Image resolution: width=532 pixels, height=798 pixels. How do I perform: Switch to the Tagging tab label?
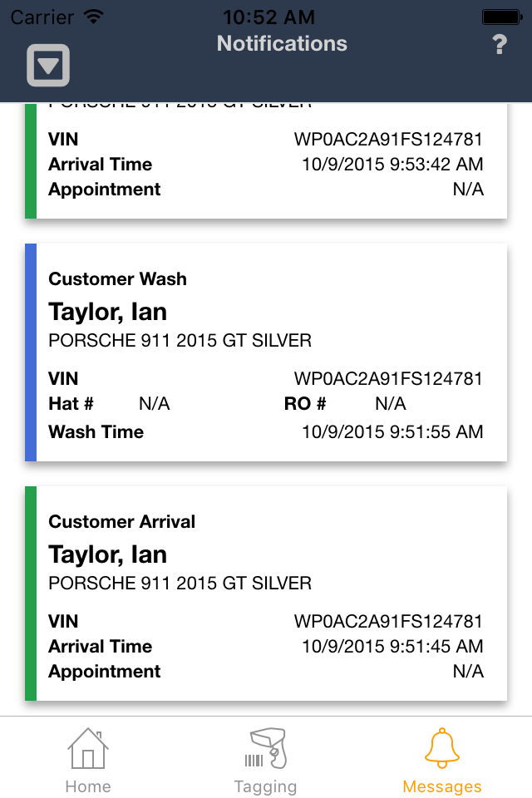point(265,786)
